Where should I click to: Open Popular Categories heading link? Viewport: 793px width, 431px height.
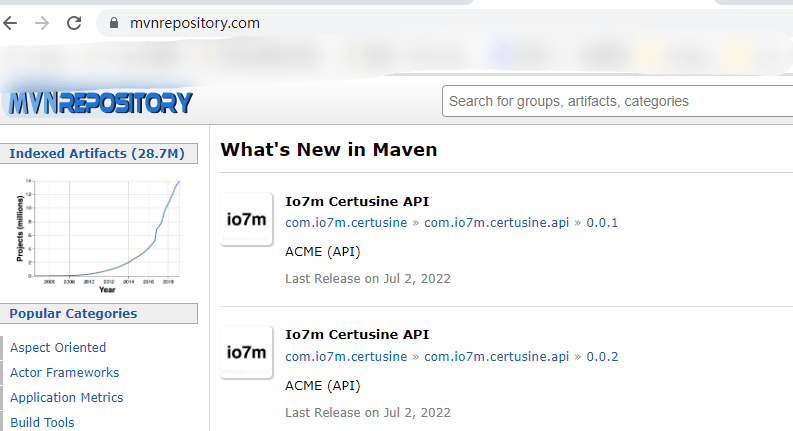(73, 314)
